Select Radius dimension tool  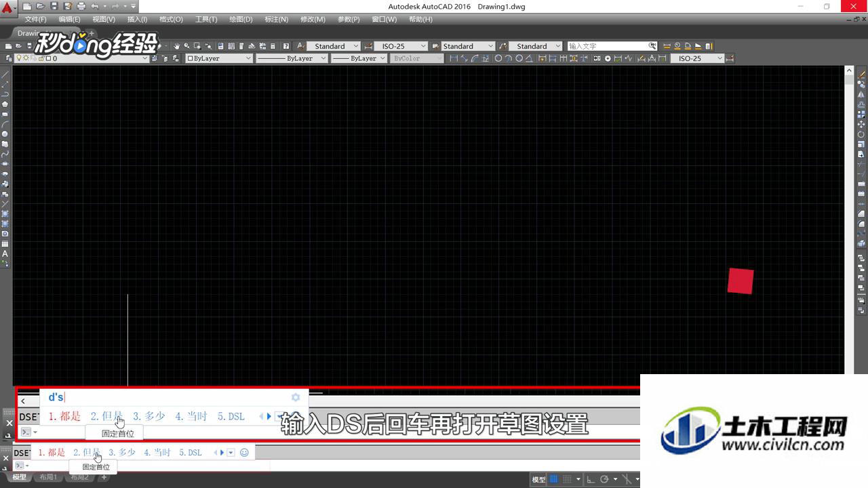[x=498, y=58]
